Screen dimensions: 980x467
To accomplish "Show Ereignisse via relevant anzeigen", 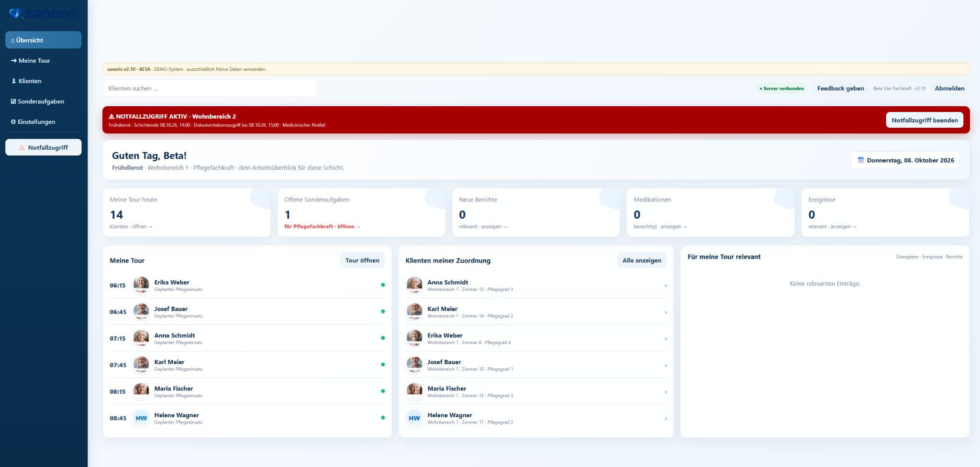I will [832, 227].
